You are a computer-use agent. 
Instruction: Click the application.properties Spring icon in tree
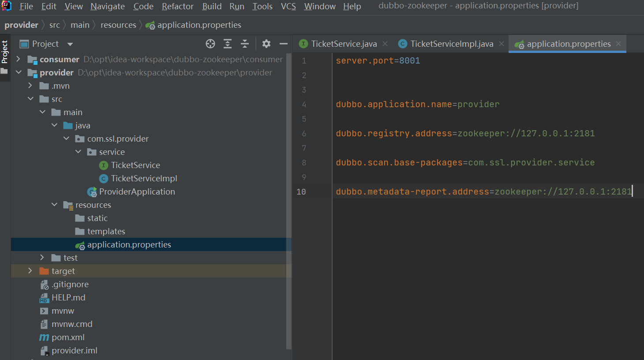(80, 245)
